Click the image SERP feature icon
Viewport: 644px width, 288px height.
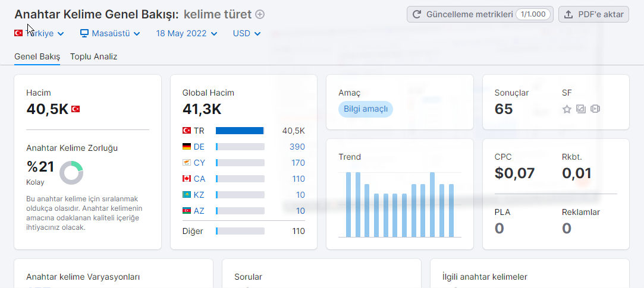click(x=581, y=109)
